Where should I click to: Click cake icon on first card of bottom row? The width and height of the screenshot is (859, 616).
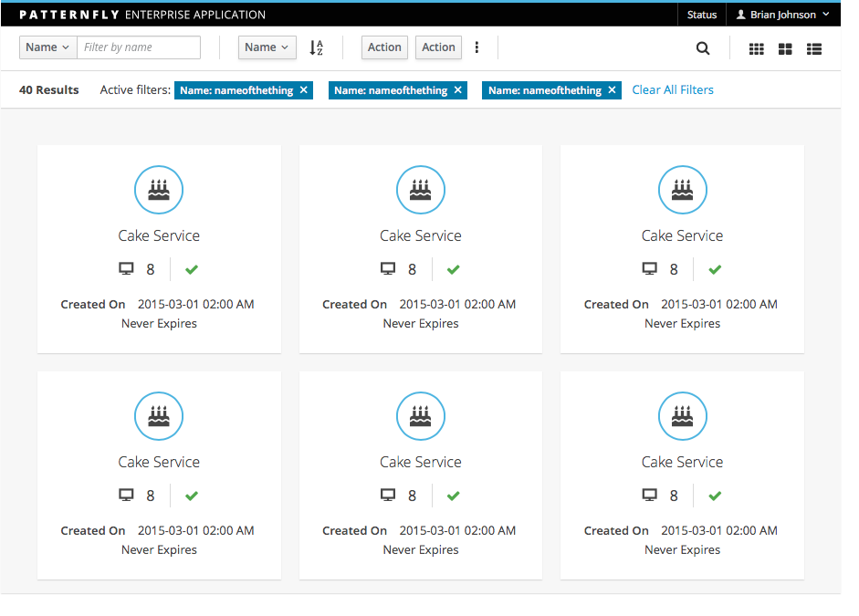coord(159,416)
